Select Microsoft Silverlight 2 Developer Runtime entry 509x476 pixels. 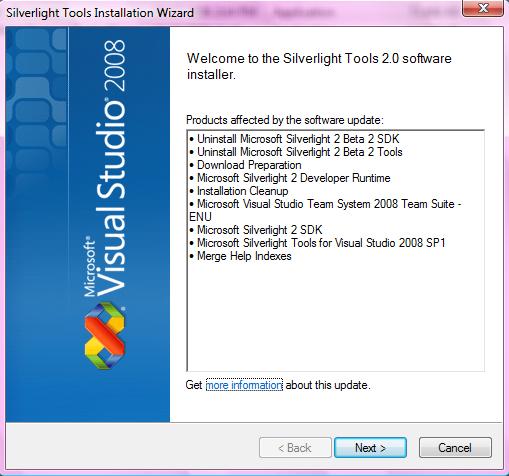click(x=290, y=178)
